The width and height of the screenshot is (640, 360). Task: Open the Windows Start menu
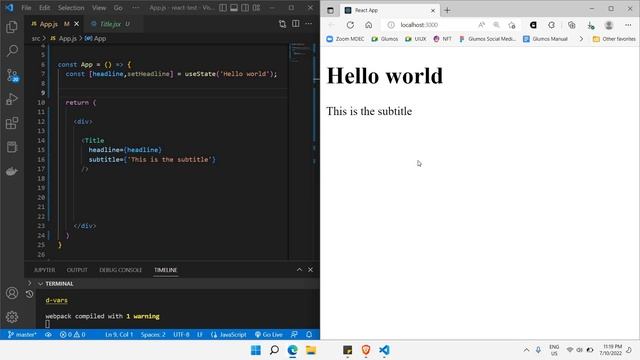coord(256,350)
